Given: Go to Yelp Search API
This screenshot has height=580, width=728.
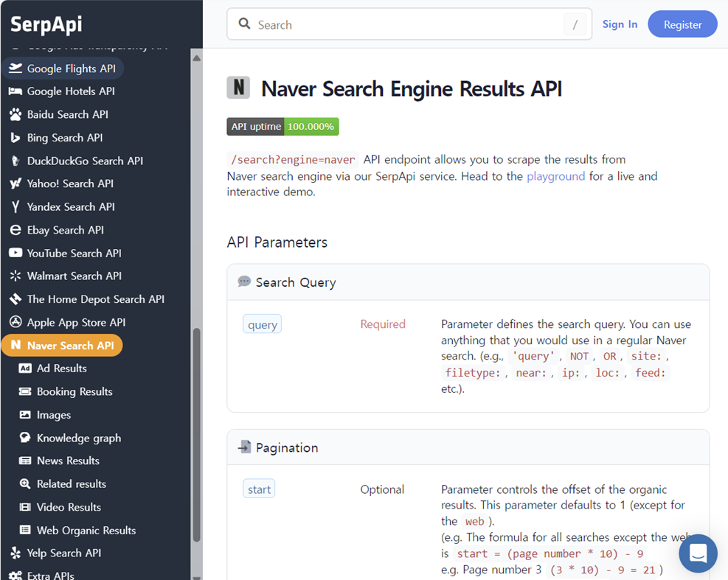Looking at the screenshot, I should 64,553.
